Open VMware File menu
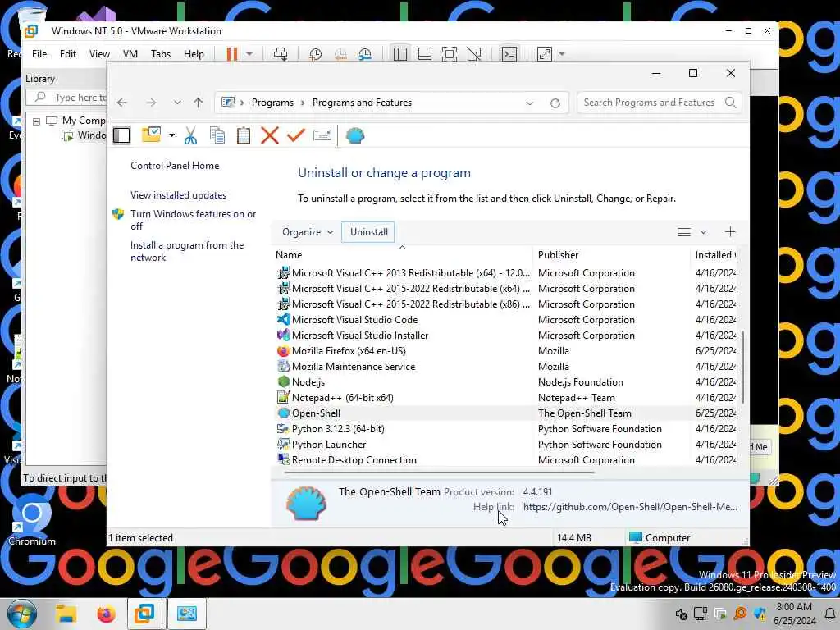The width and height of the screenshot is (840, 630). (39, 54)
